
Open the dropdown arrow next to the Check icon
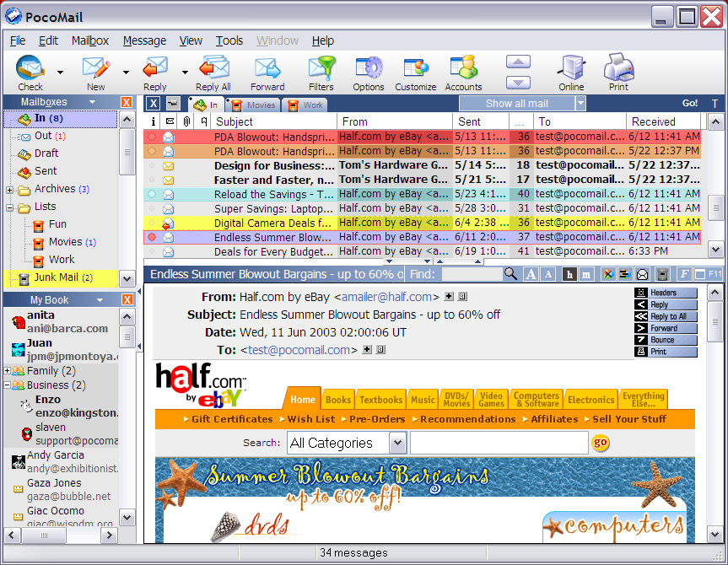pos(61,72)
